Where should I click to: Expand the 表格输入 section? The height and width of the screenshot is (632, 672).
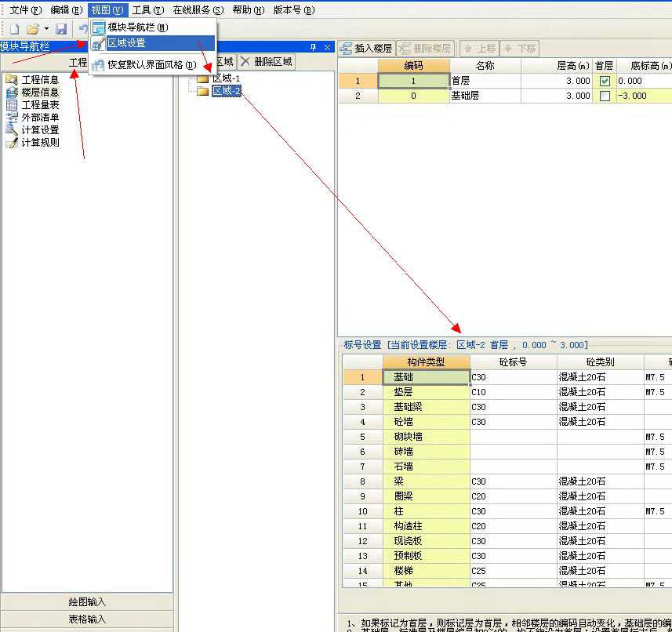coord(87,619)
